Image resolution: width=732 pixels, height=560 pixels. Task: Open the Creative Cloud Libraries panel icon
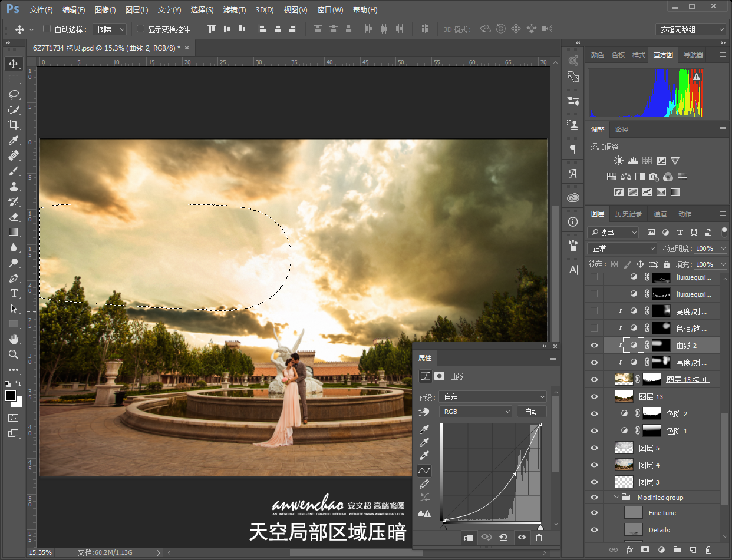coord(573,198)
